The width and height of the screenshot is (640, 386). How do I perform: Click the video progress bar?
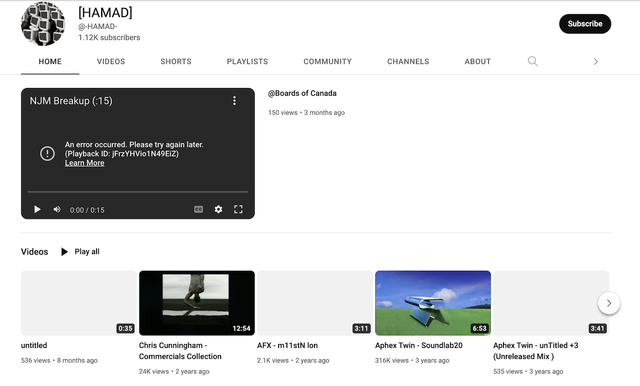138,191
